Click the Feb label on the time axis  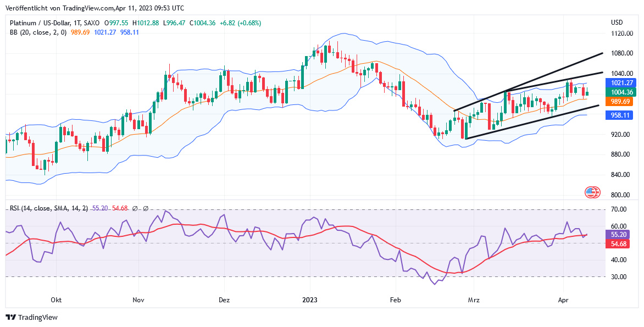tap(395, 301)
